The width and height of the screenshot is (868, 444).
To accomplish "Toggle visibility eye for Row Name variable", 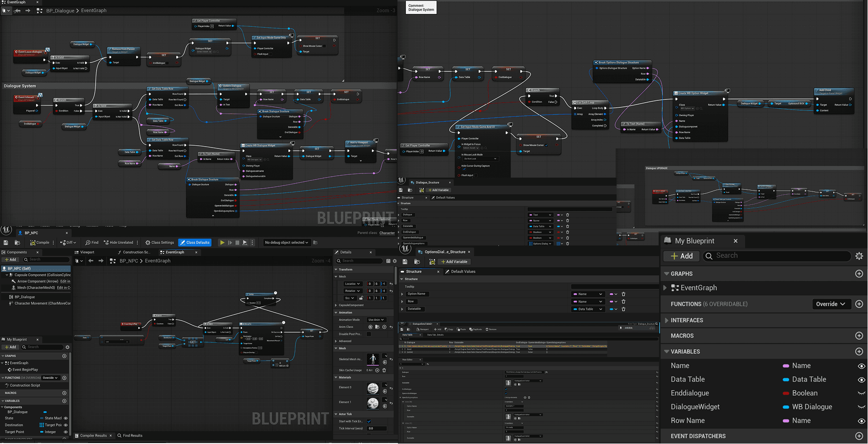I will pos(862,421).
